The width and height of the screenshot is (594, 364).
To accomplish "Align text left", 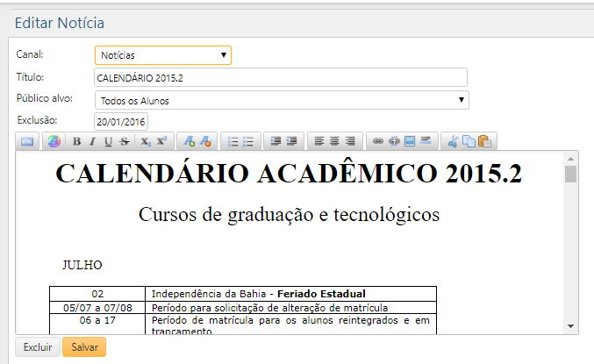I will 319,141.
